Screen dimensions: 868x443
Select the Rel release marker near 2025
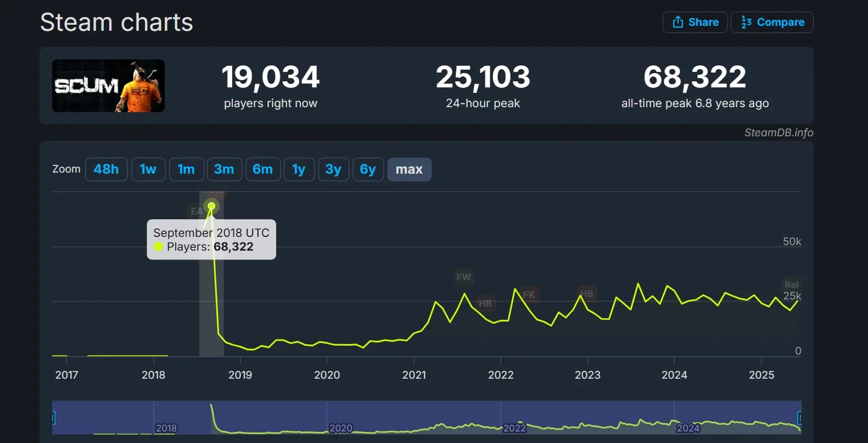791,285
